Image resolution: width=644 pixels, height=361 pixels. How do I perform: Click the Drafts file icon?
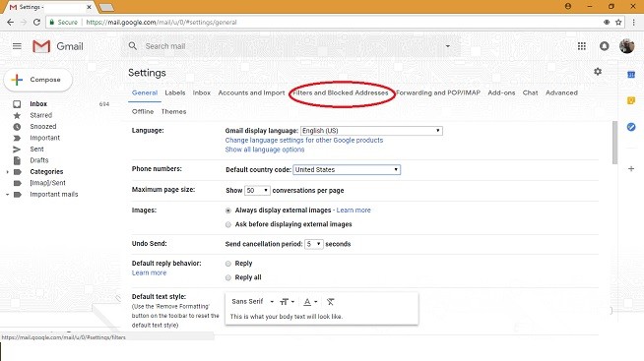[17, 160]
